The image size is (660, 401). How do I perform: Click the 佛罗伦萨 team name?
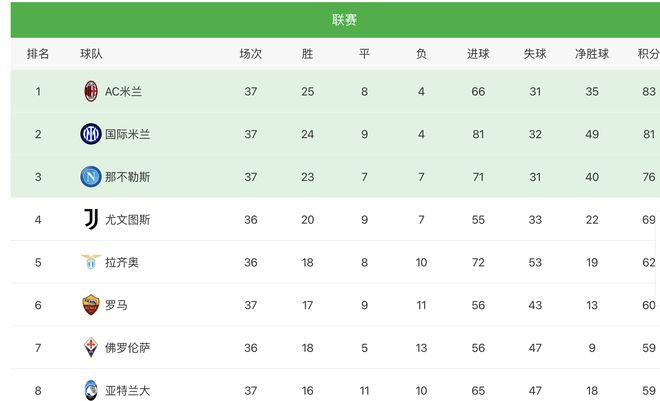click(x=128, y=348)
